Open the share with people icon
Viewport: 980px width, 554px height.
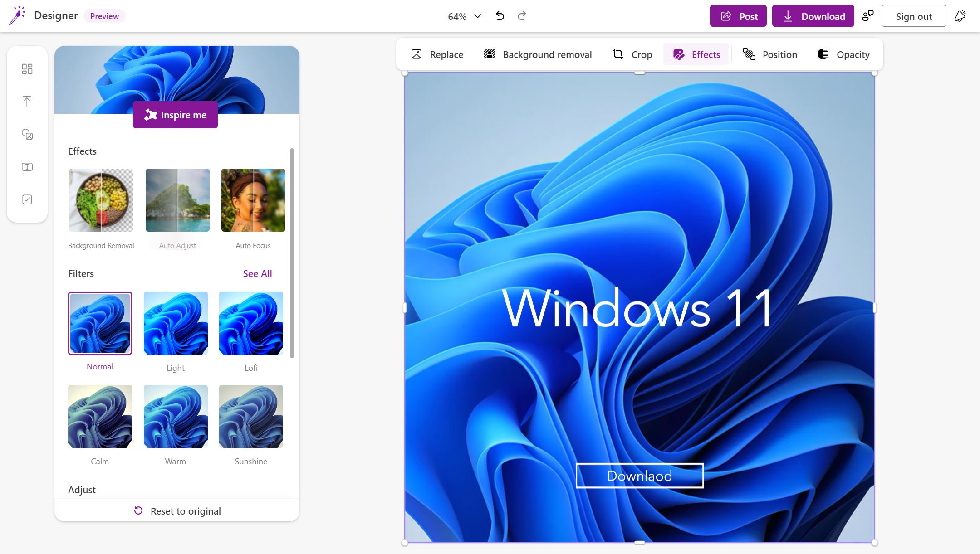(868, 16)
